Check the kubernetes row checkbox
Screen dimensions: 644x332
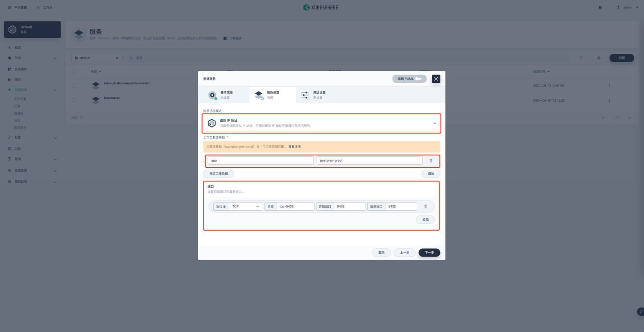[75, 100]
